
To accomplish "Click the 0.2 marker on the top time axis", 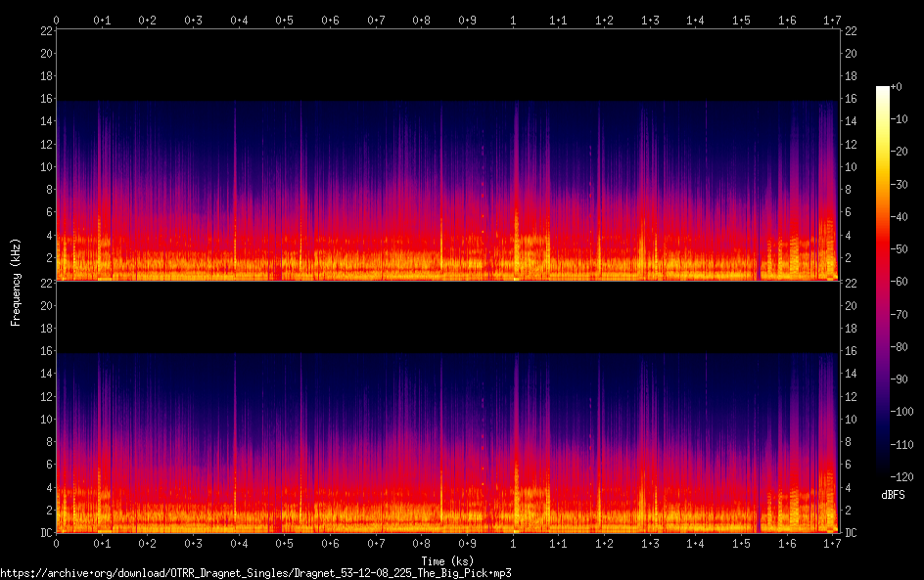I will [x=148, y=19].
